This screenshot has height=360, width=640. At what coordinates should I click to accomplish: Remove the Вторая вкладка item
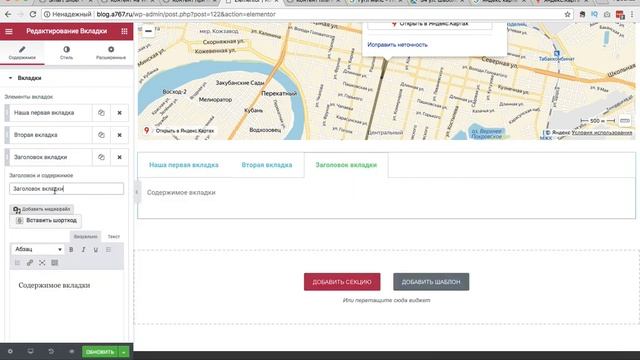tap(120, 135)
